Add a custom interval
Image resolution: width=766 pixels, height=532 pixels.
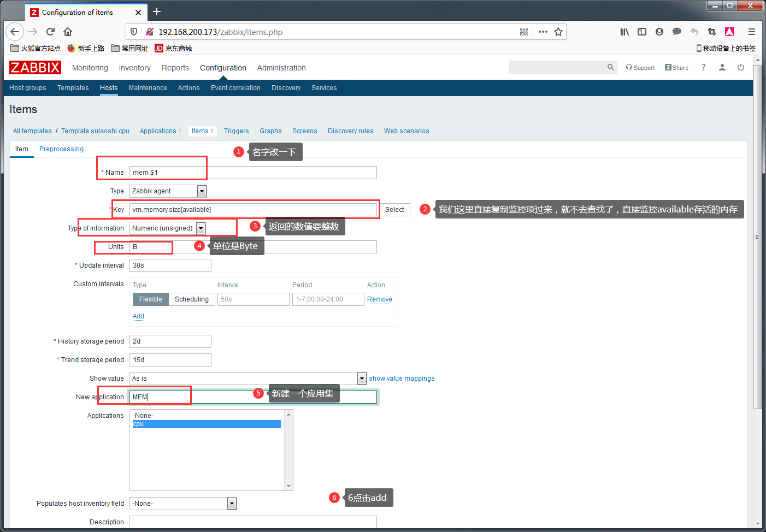click(139, 316)
